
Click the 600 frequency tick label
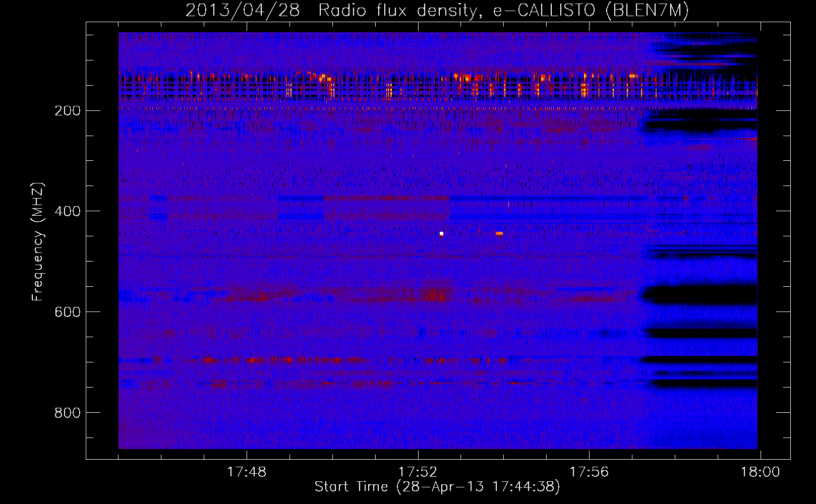click(x=68, y=312)
